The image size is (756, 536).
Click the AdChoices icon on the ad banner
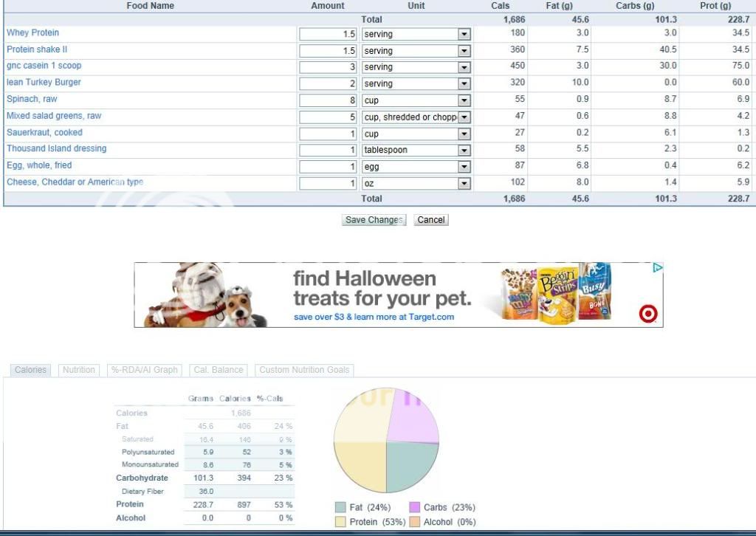(x=657, y=268)
